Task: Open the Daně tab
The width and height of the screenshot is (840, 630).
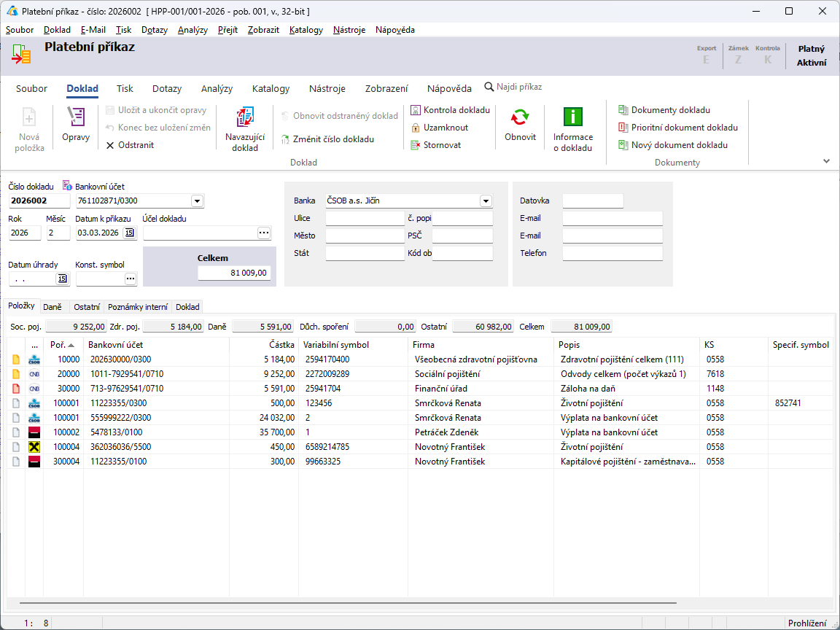Action: [x=52, y=307]
